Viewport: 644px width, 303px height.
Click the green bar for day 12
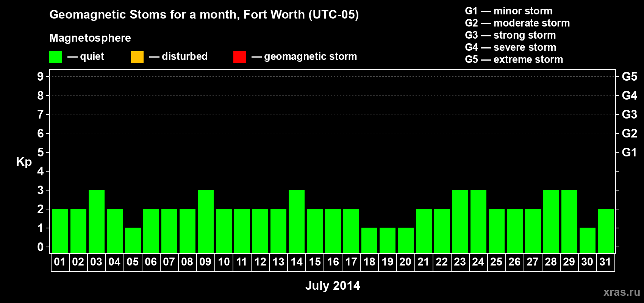coord(260,231)
